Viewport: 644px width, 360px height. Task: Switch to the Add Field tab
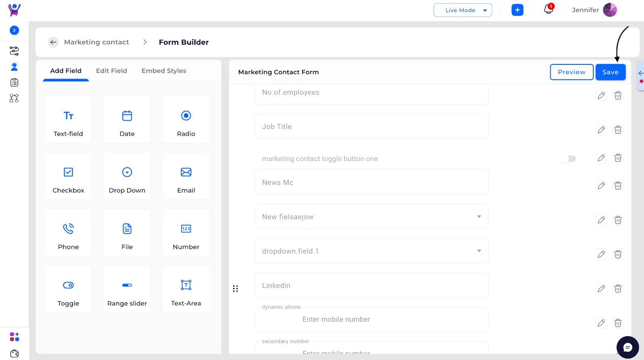click(66, 71)
